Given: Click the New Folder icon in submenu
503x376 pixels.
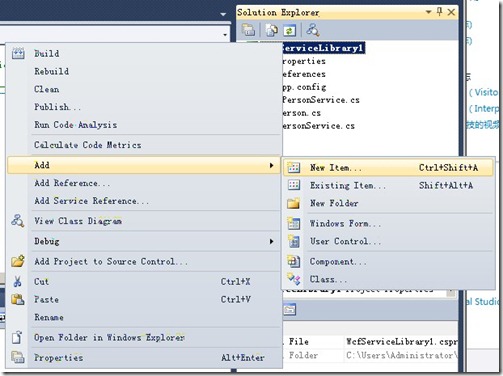Looking at the screenshot, I should point(294,203).
